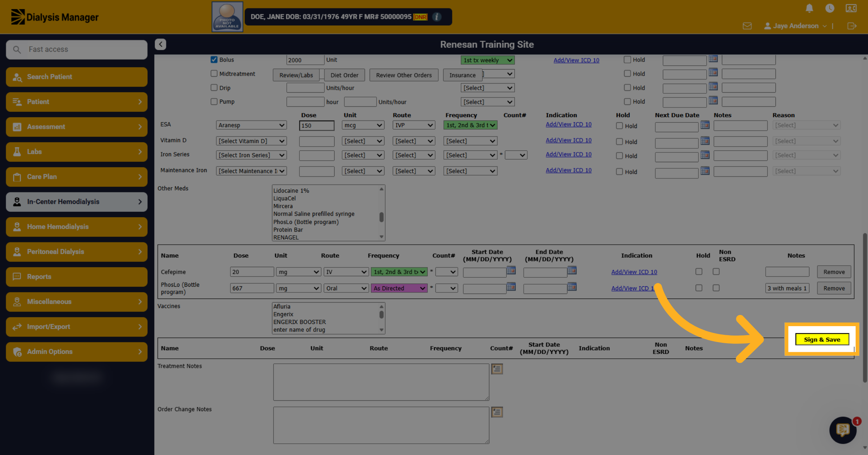The width and height of the screenshot is (868, 455).
Task: Check the ESA Hold checkbox
Action: 620,126
